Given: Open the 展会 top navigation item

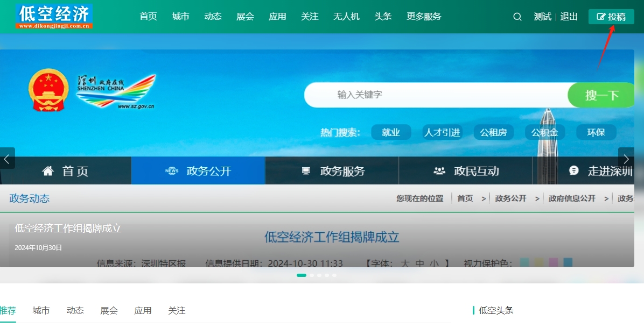Looking at the screenshot, I should 245,16.
